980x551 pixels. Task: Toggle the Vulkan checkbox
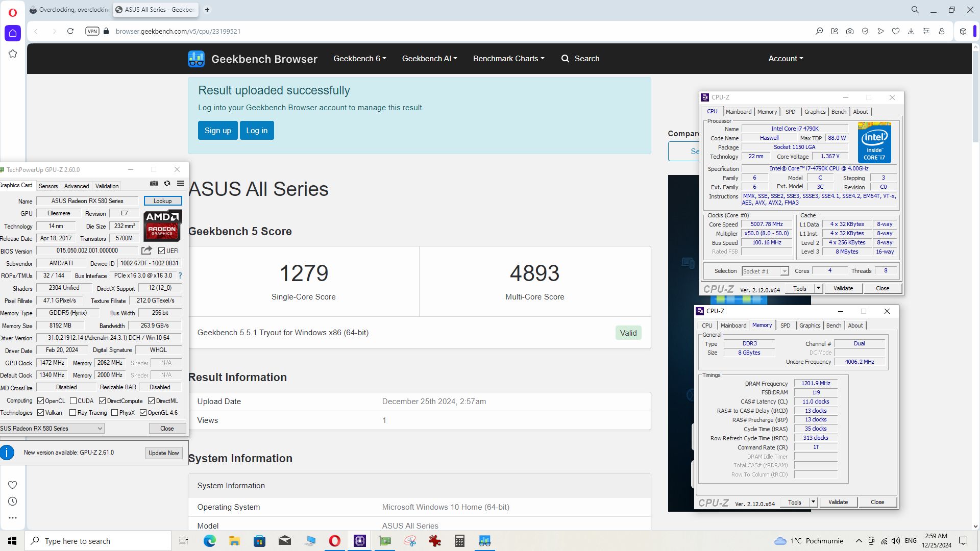point(40,413)
